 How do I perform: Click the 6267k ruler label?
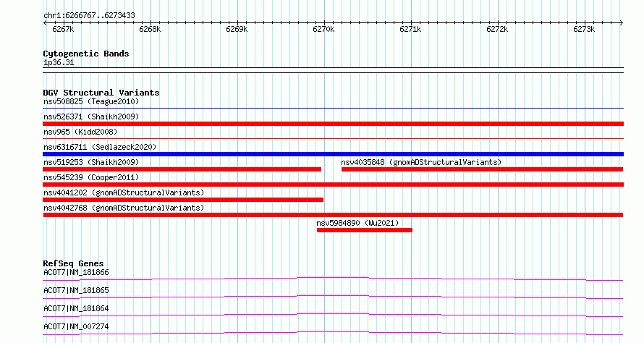[63, 29]
